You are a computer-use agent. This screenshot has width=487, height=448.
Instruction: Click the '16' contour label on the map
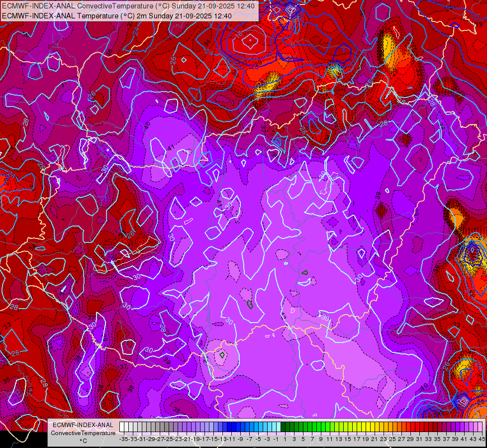click(239, 35)
